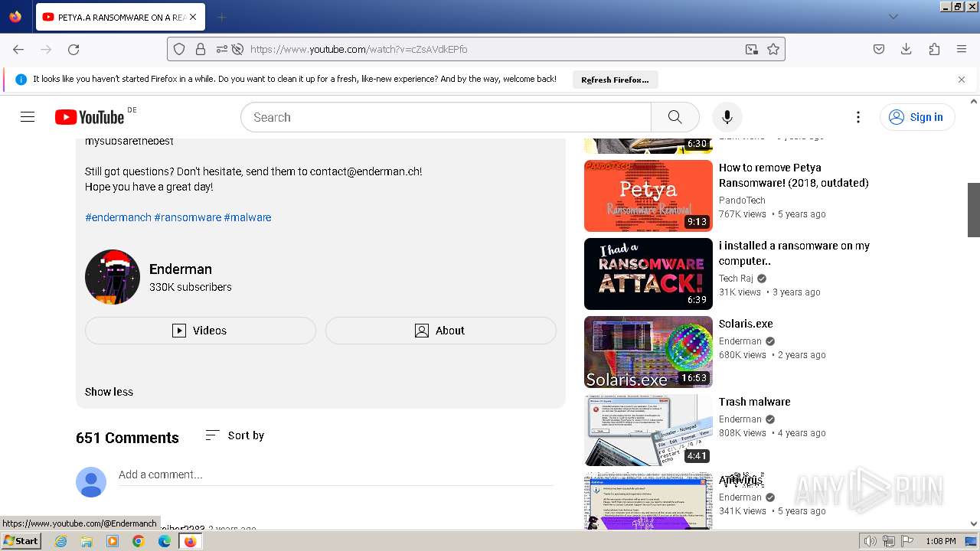Open How to remove Petya Ransomware title

click(x=794, y=175)
